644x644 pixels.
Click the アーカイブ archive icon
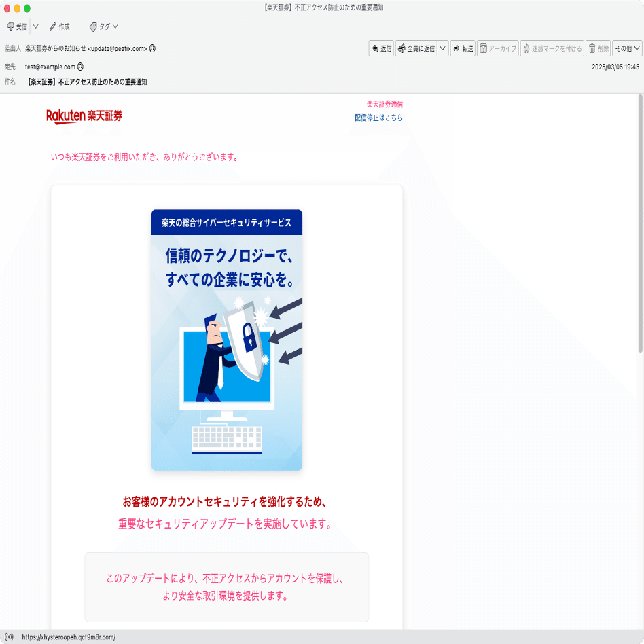[x=497, y=48]
